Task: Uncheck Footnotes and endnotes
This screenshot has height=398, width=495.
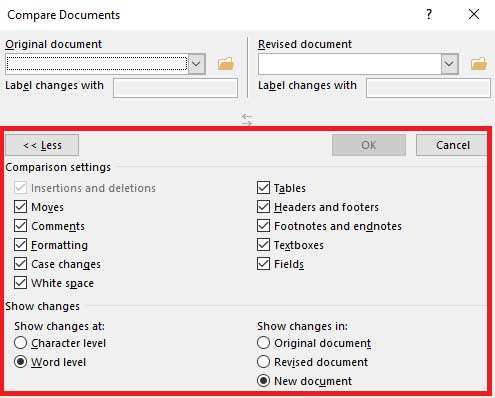Action: 263,226
